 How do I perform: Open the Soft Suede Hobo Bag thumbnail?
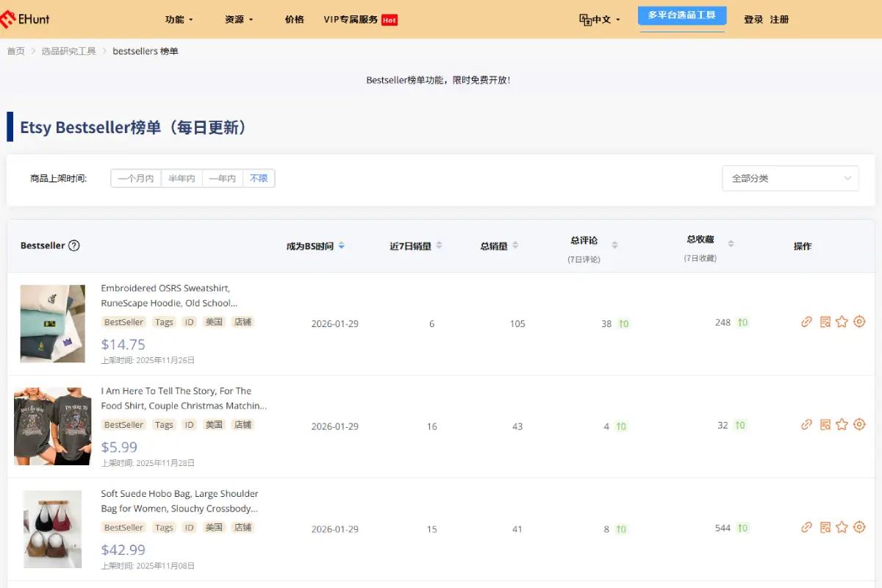tap(52, 529)
